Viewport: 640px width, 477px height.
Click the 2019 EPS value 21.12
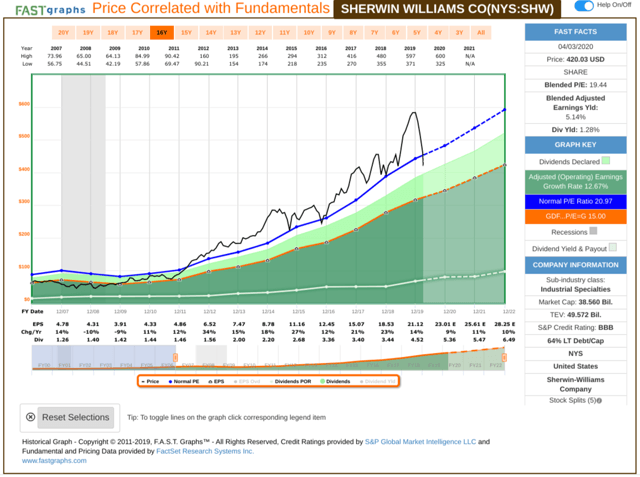pos(415,324)
